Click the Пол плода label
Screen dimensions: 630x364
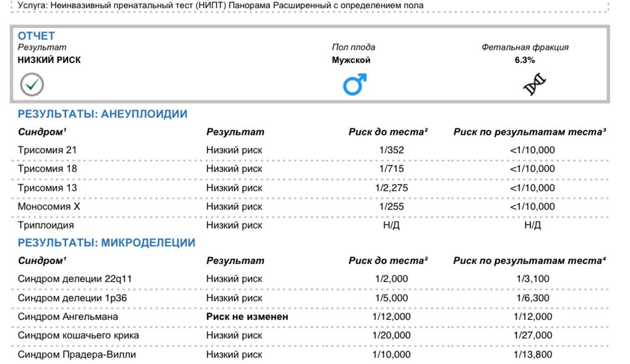[x=353, y=47]
